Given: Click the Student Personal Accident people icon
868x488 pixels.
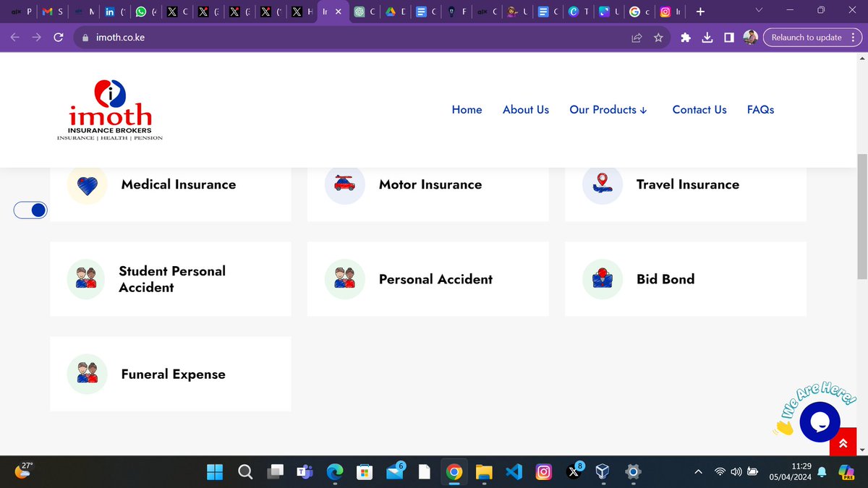Looking at the screenshot, I should point(87,279).
